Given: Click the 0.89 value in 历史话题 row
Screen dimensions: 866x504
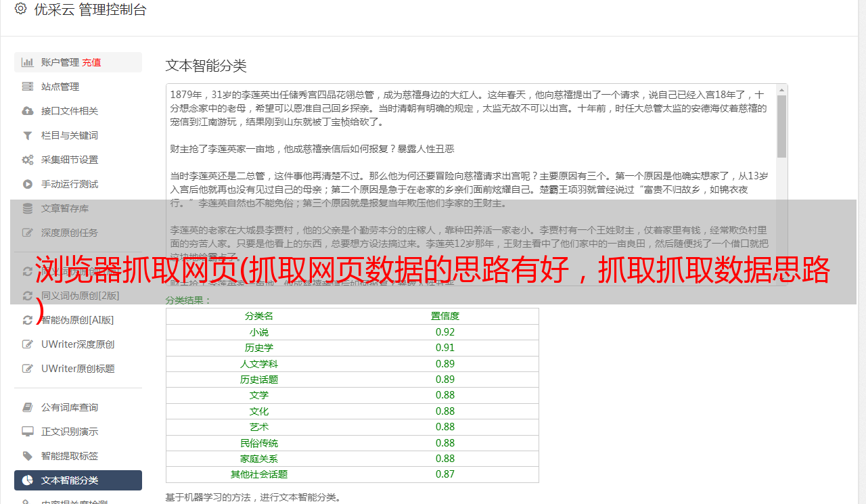Looking at the screenshot, I should click(445, 380).
